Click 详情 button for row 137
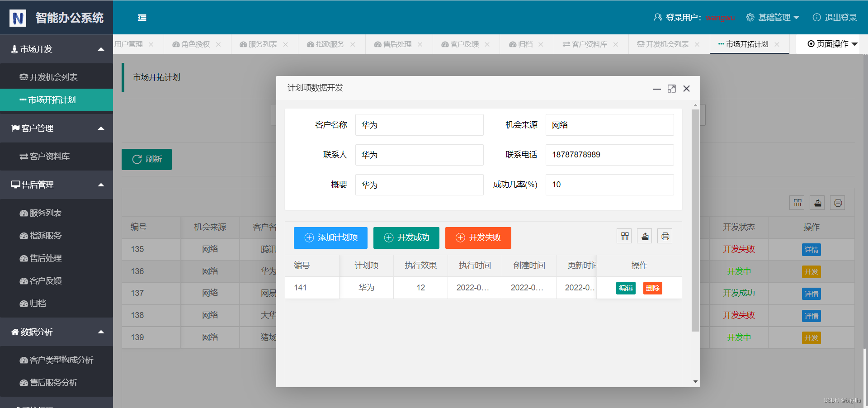Image resolution: width=868 pixels, height=408 pixels. (811, 294)
